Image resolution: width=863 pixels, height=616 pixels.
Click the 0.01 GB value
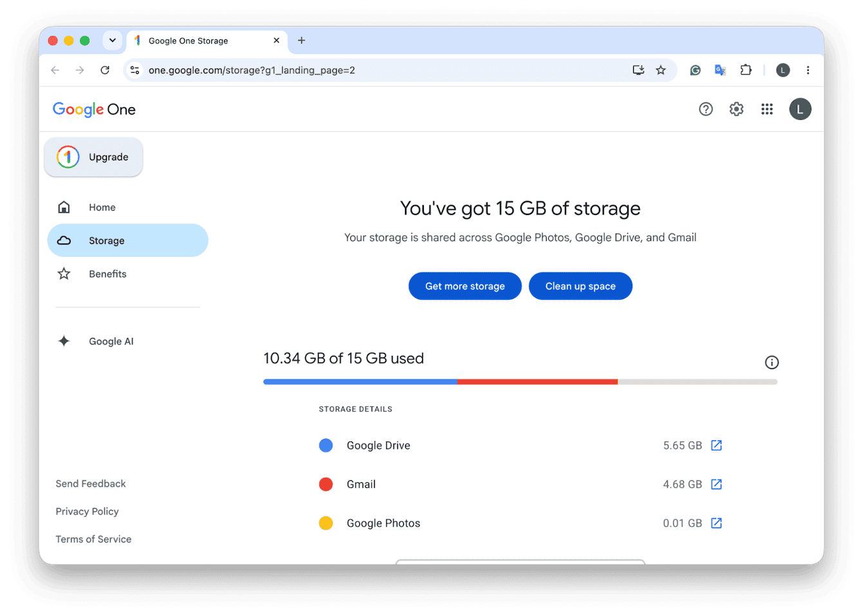(x=683, y=523)
